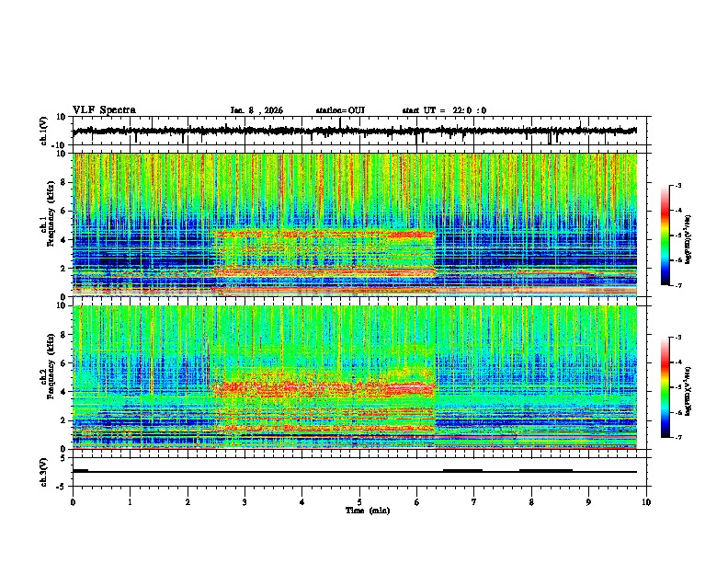728x563 pixels.
Task: Click the ch.1 "Frequency (kHz)" axis label
Action: tap(50, 213)
